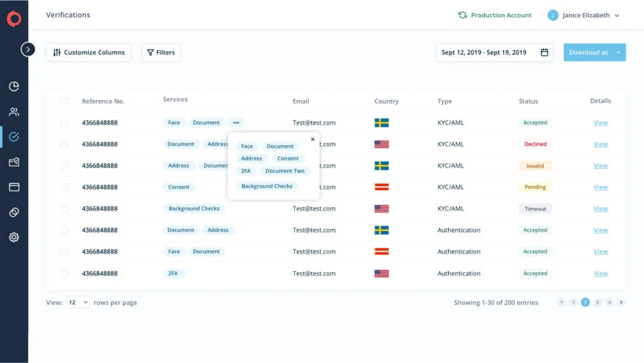Screen dimensions: 644x363
Task: Click the red logo at top left
Action: (x=14, y=18)
